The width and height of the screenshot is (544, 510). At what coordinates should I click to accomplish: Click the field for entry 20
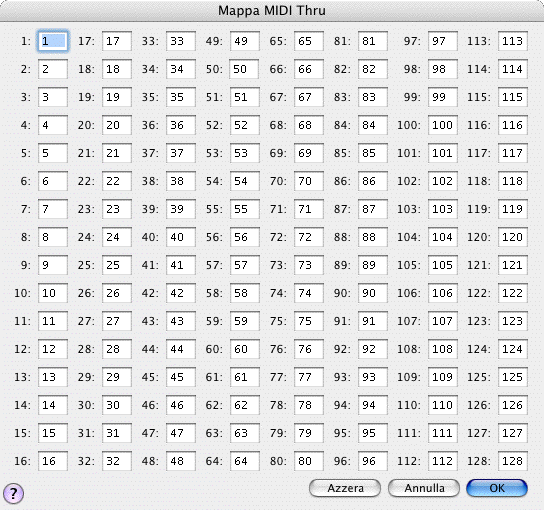click(117, 125)
